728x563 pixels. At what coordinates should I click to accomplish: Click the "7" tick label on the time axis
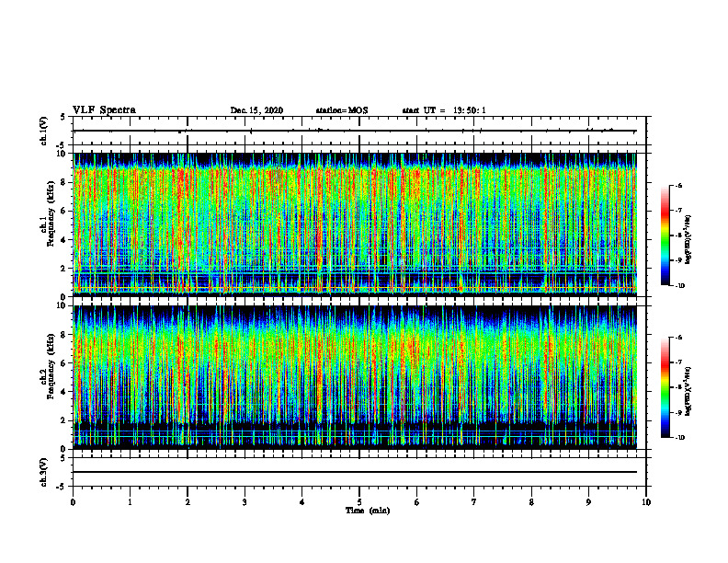coord(474,502)
